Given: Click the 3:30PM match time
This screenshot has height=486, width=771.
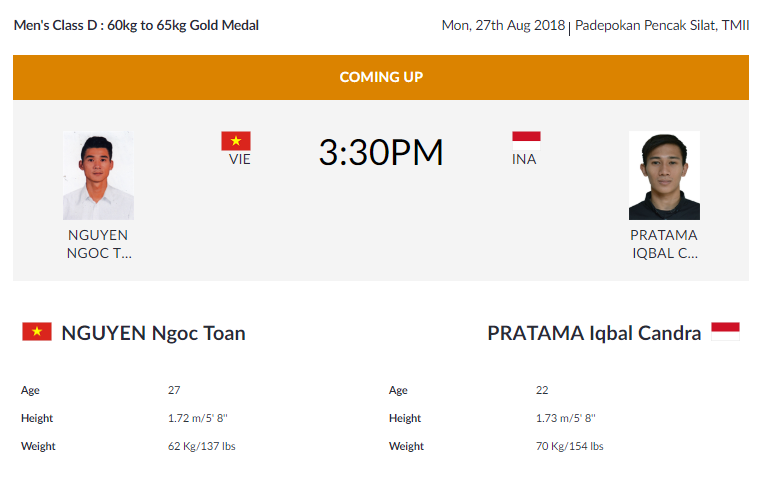Looking at the screenshot, I should (381, 153).
